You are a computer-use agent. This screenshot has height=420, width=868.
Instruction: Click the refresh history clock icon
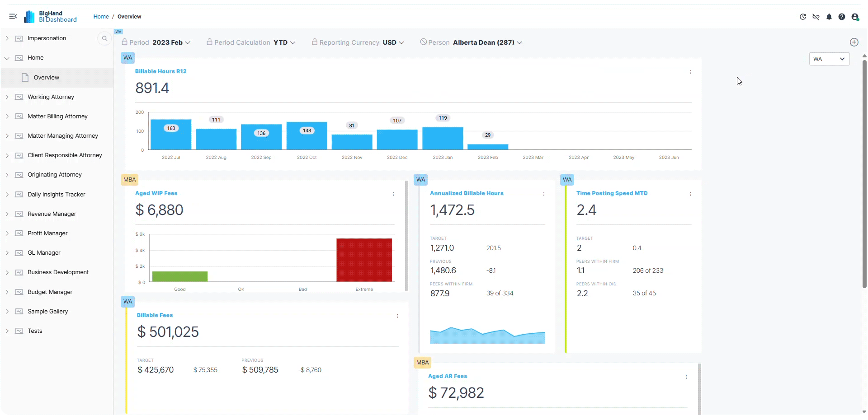pos(803,17)
